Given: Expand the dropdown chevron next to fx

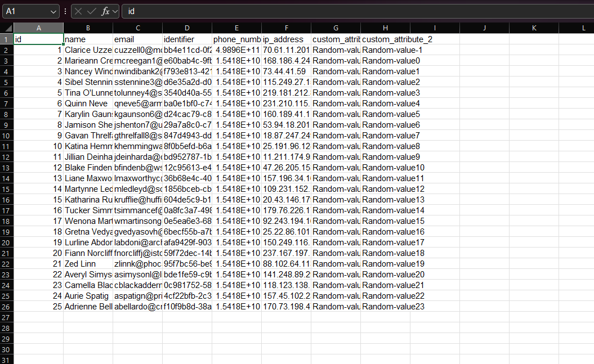Looking at the screenshot, I should (115, 11).
